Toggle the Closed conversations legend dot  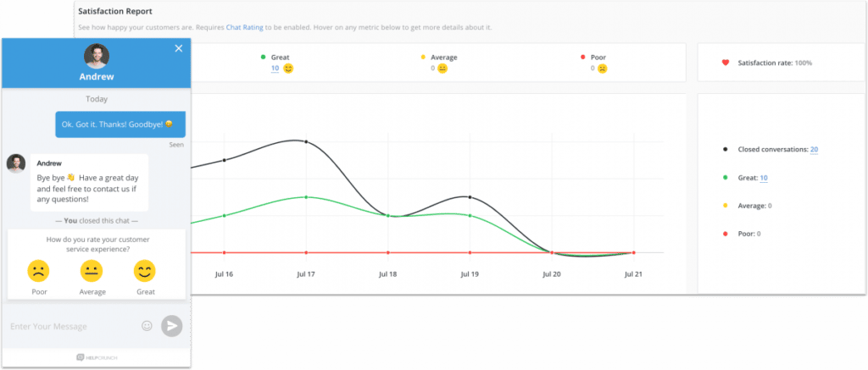(x=725, y=149)
